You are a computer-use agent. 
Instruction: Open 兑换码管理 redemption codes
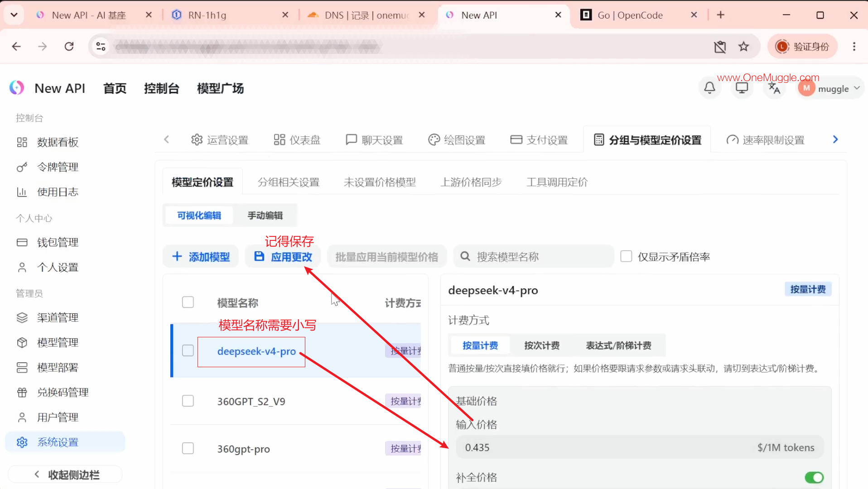[x=63, y=392]
